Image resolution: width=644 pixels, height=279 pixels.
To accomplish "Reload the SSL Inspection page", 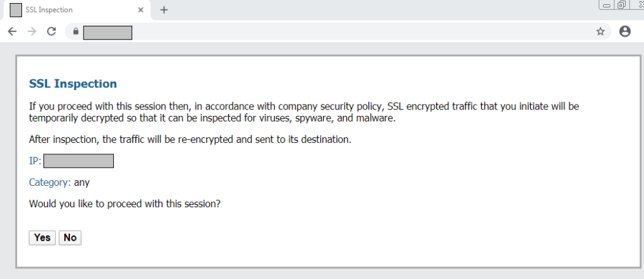I will pos(52,31).
